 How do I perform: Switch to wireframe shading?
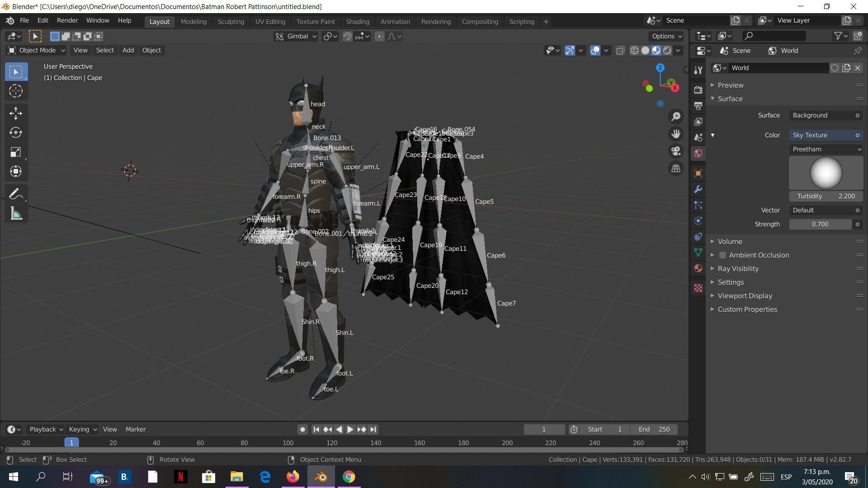[x=634, y=51]
